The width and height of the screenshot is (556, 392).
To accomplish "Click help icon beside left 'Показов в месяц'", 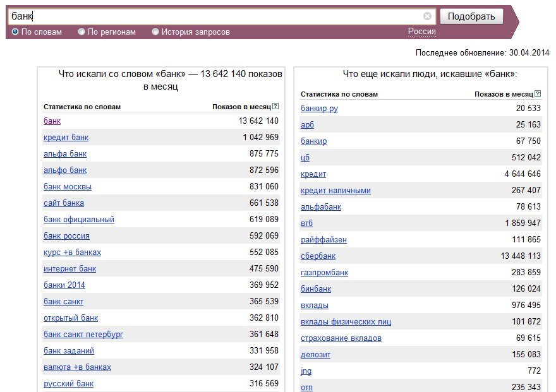I will pos(275,107).
